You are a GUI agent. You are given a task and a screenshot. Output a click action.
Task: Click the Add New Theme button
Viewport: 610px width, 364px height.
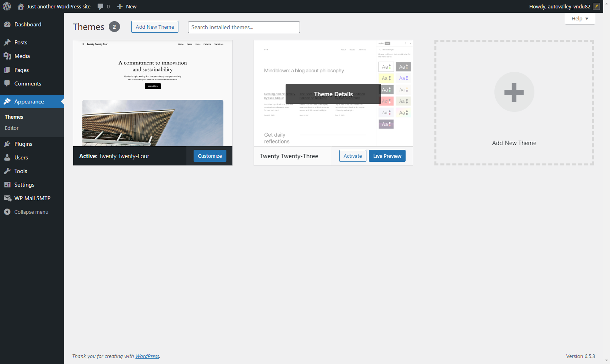tap(155, 27)
